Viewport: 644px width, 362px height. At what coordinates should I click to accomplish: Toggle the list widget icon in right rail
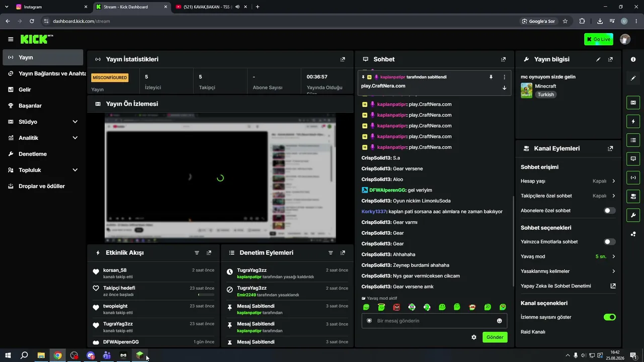pos(633,140)
